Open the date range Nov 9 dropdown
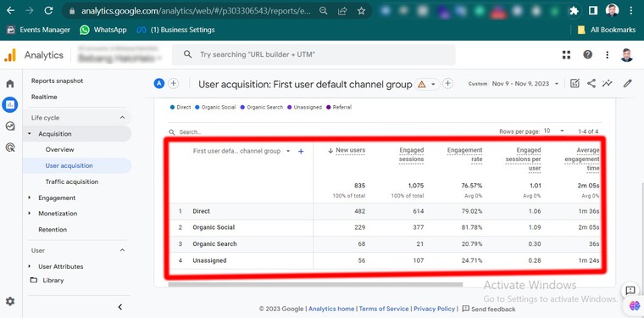The image size is (644, 318). point(525,83)
